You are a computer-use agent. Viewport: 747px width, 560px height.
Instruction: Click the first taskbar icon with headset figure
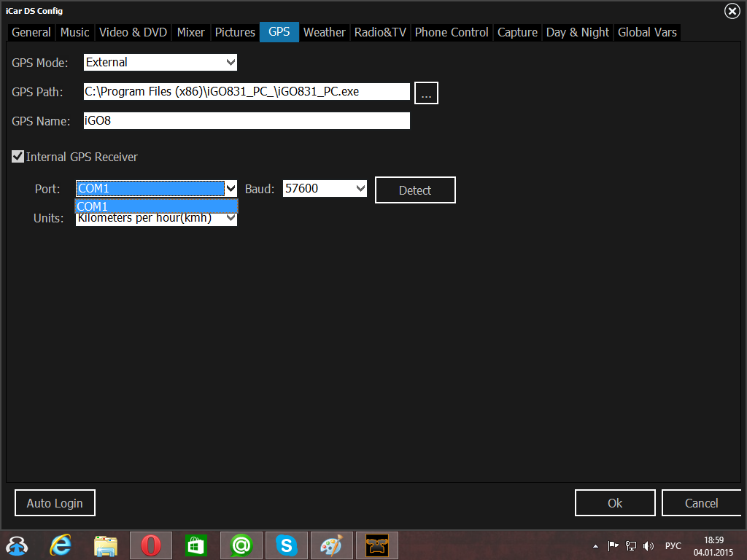[17, 545]
